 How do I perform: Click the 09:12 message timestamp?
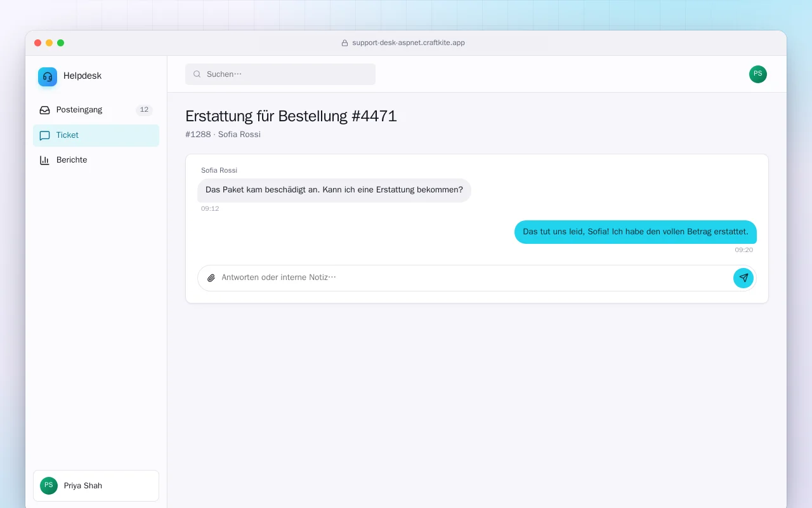click(x=210, y=209)
